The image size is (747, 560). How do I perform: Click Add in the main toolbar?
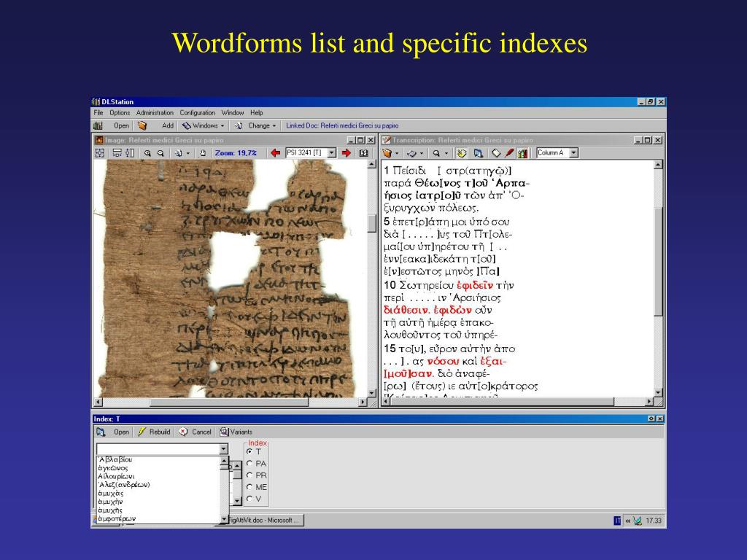(168, 125)
